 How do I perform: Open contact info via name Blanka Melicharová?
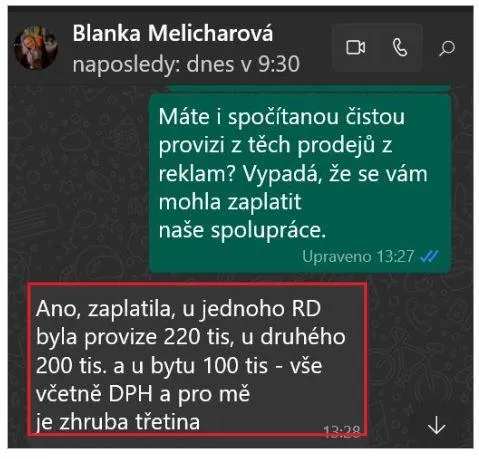tap(173, 34)
